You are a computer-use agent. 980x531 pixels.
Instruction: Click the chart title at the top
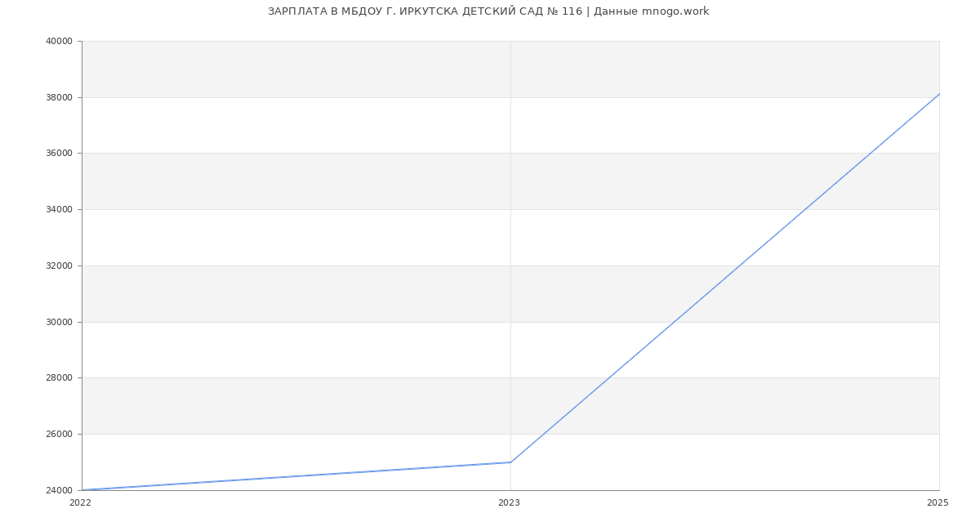488,11
